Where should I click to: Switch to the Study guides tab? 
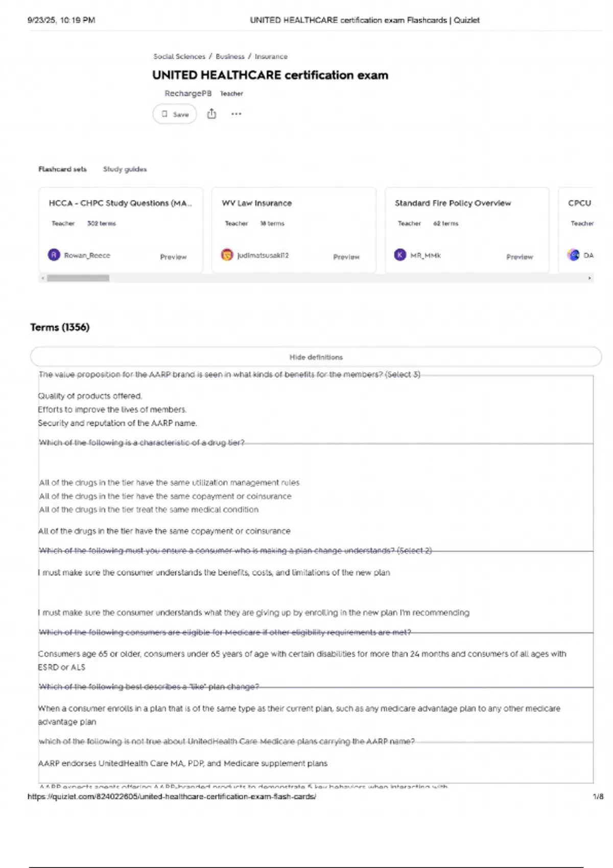(x=125, y=169)
